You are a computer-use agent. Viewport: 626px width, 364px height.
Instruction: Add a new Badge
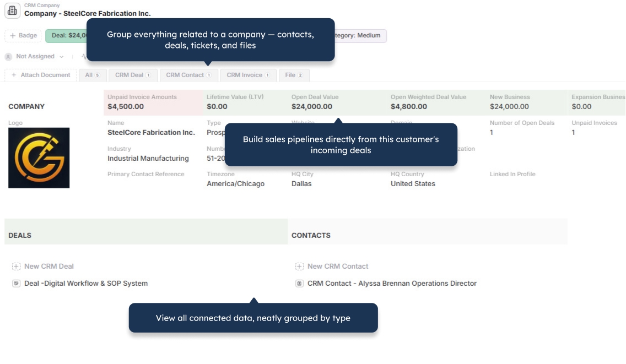point(23,36)
